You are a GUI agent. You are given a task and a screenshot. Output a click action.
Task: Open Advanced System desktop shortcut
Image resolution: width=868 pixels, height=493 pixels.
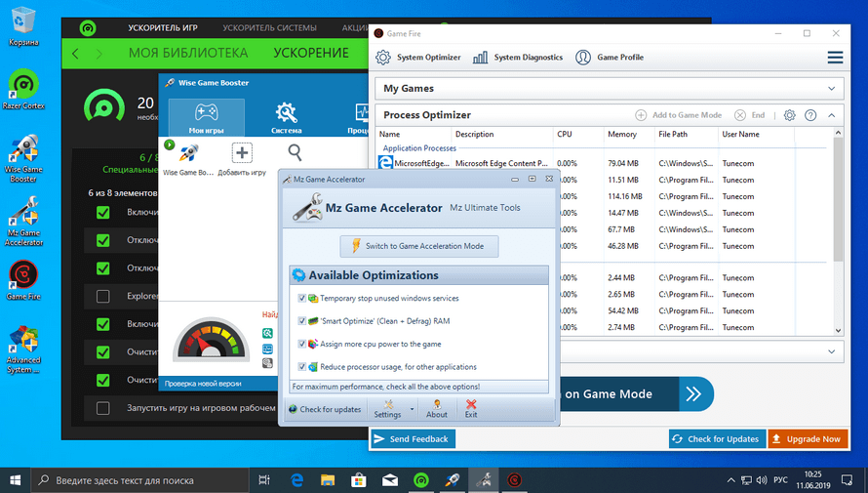pos(23,350)
